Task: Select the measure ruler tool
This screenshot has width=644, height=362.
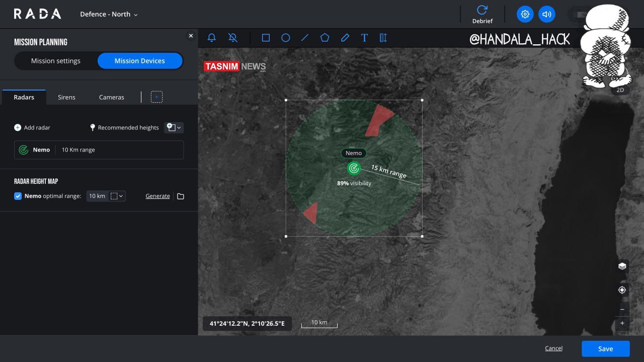Action: pos(383,38)
